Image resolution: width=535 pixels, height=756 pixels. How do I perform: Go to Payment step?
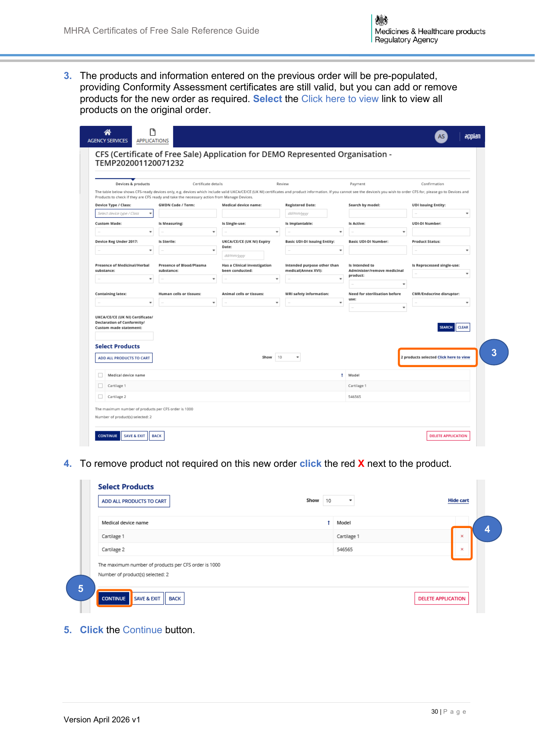pyautogui.click(x=357, y=184)
